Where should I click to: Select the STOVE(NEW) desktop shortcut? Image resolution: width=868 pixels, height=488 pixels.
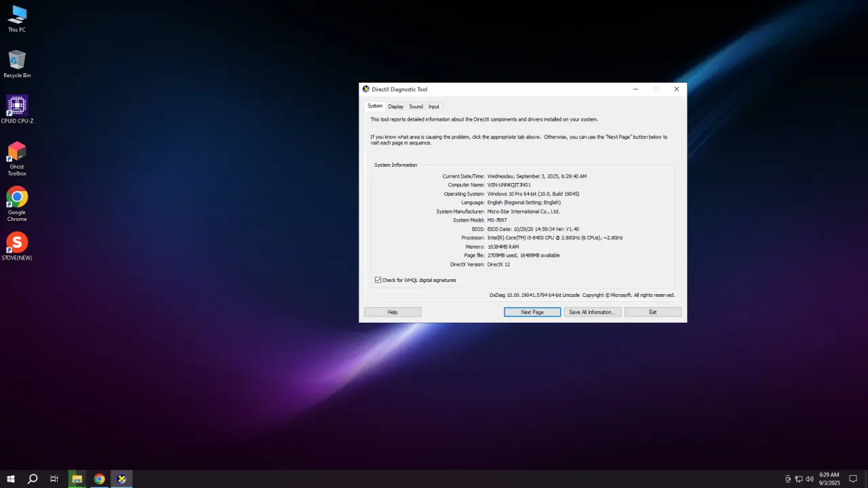click(17, 247)
